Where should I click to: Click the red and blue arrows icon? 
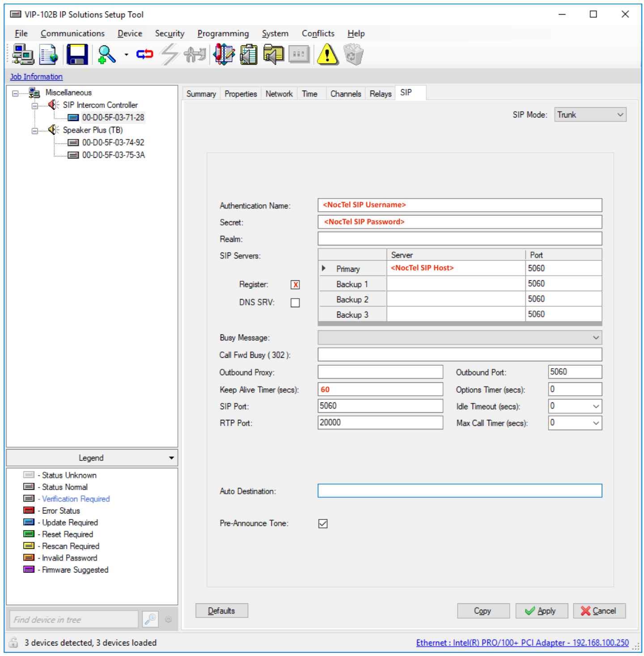[x=144, y=55]
